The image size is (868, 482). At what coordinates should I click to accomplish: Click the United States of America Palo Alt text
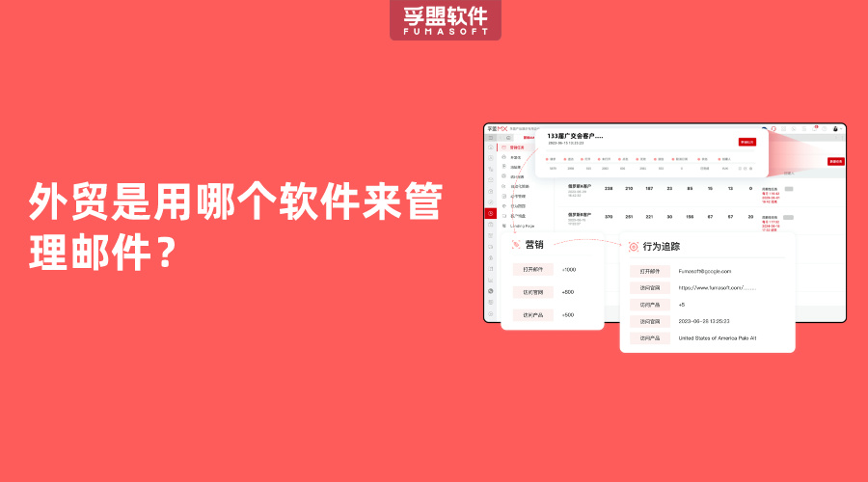[x=718, y=338]
